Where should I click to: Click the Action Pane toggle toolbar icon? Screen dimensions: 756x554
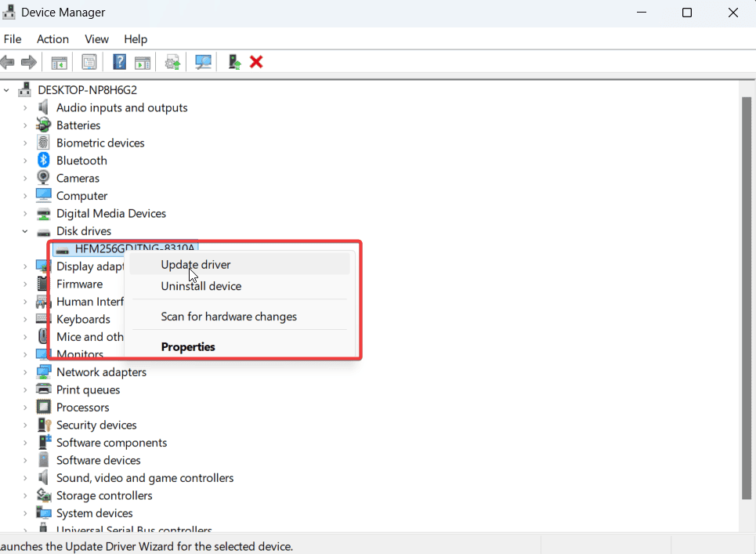coord(143,62)
